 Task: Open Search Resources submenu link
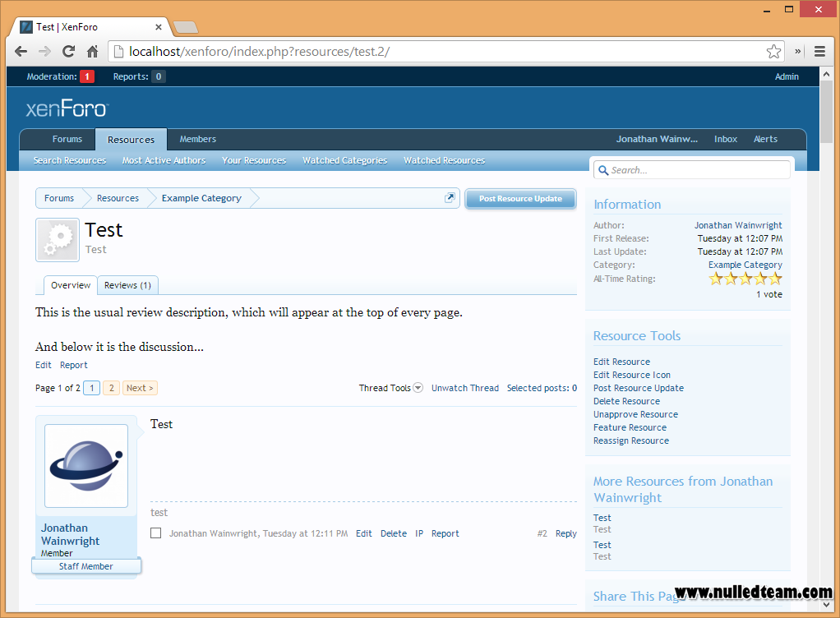point(70,160)
